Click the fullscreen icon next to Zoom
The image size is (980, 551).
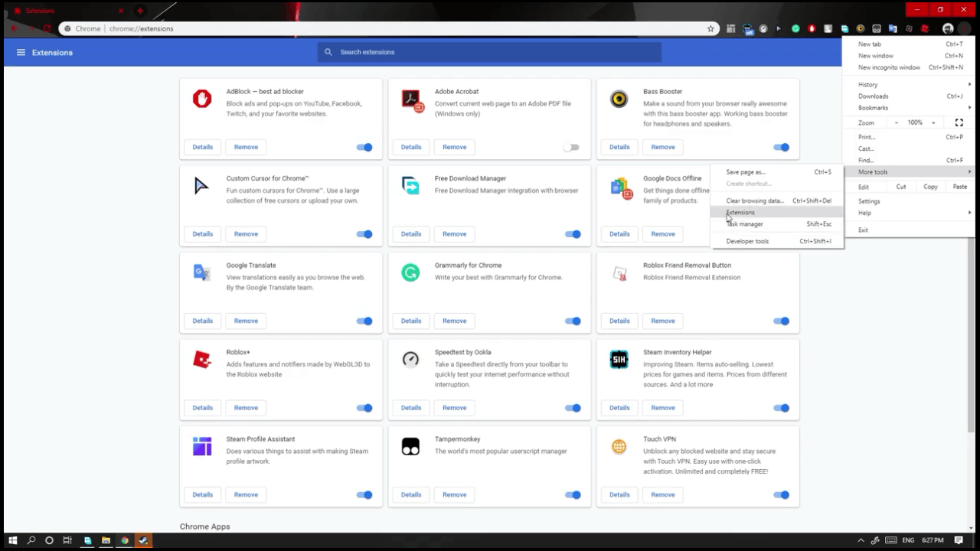[959, 122]
